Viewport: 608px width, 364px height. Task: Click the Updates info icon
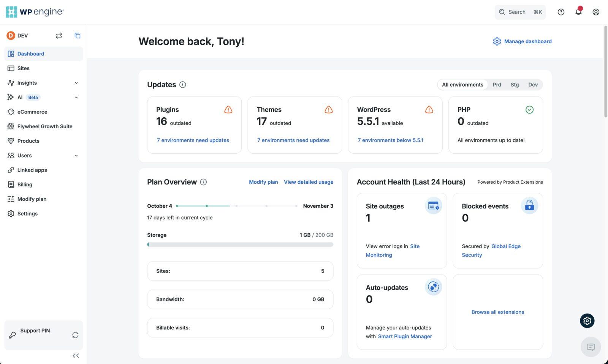[183, 85]
